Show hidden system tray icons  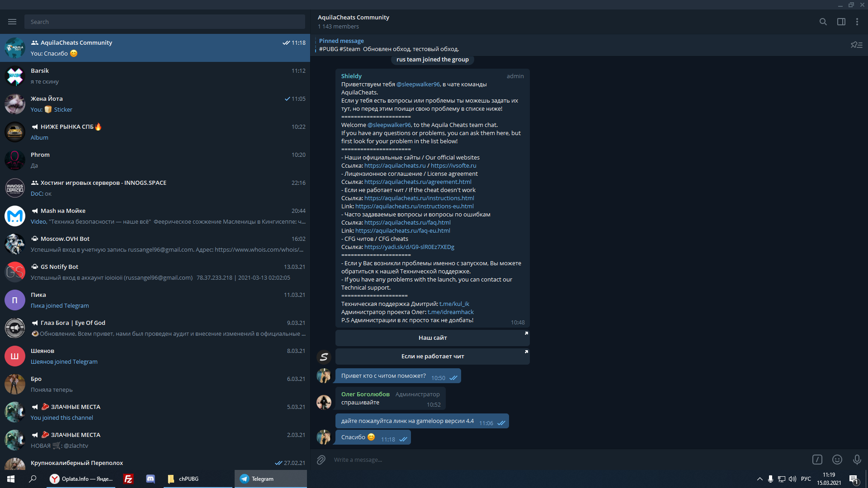click(759, 479)
